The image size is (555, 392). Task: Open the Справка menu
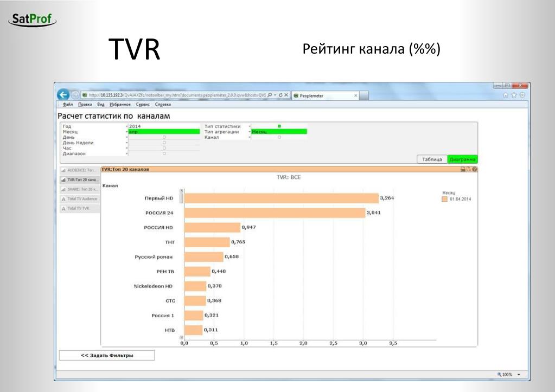click(163, 104)
